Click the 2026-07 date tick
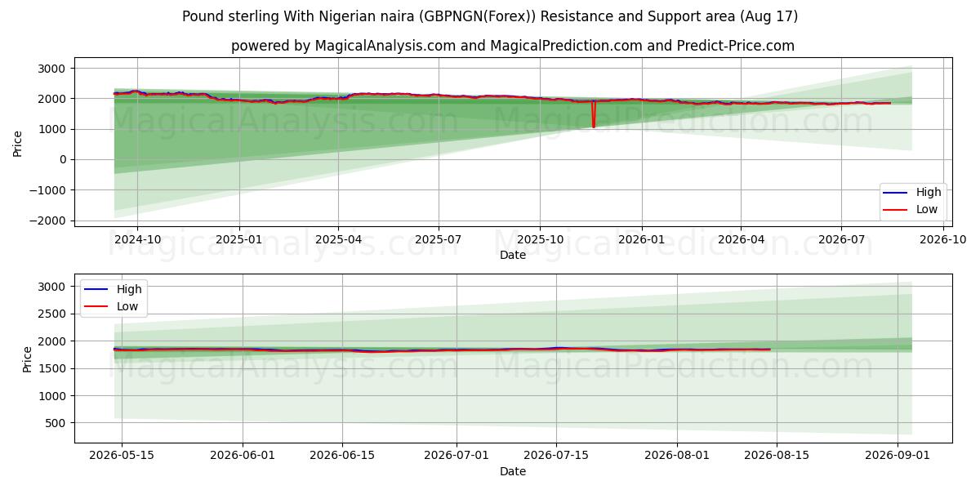 tap(841, 239)
